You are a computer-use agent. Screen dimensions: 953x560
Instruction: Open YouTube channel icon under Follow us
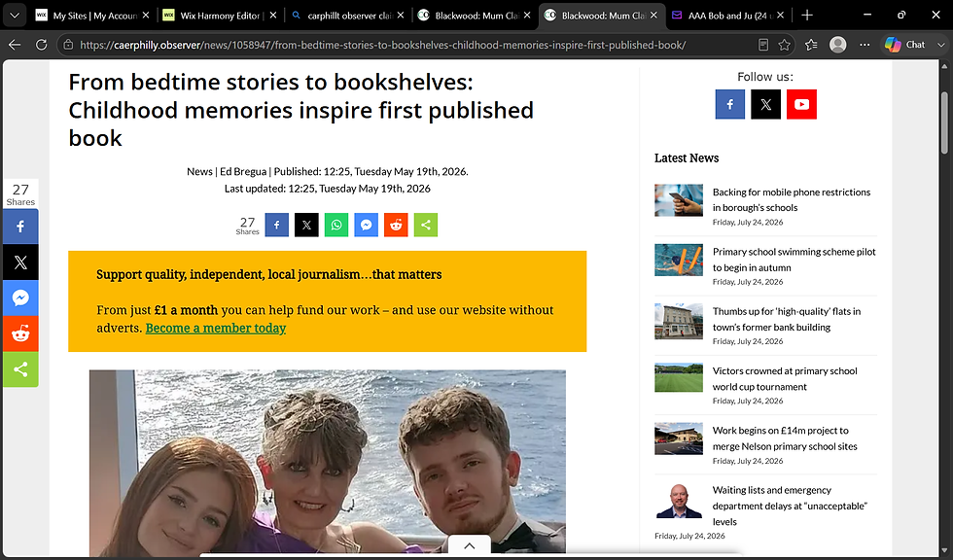point(801,104)
